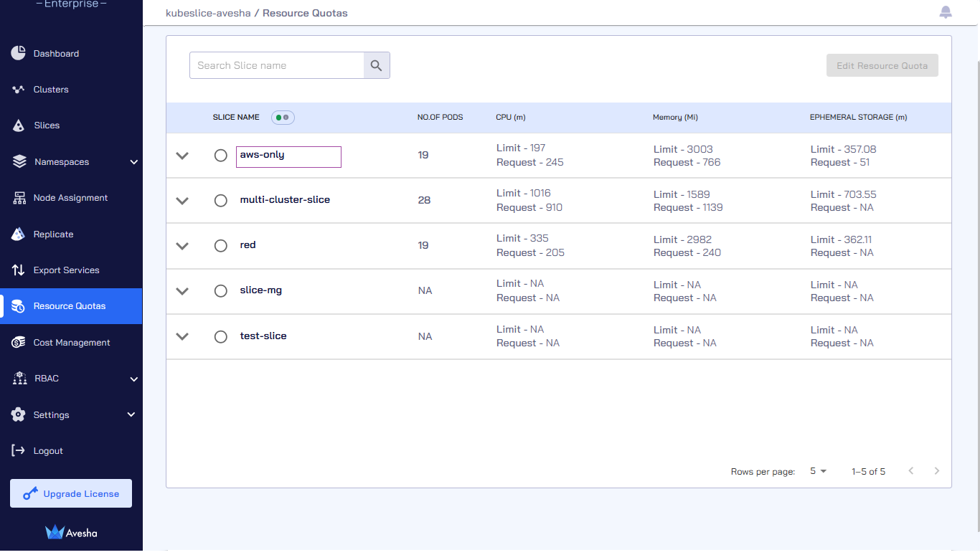Image resolution: width=980 pixels, height=560 pixels.
Task: Click CPU 'Limit - 1016' value
Action: click(524, 193)
